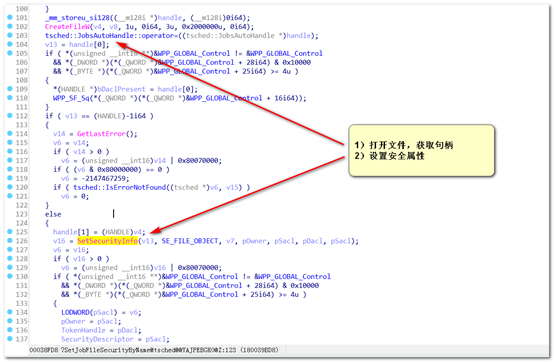Toggle breakpoint dot on line 136
This screenshot has width=554, height=362.
click(x=10, y=330)
